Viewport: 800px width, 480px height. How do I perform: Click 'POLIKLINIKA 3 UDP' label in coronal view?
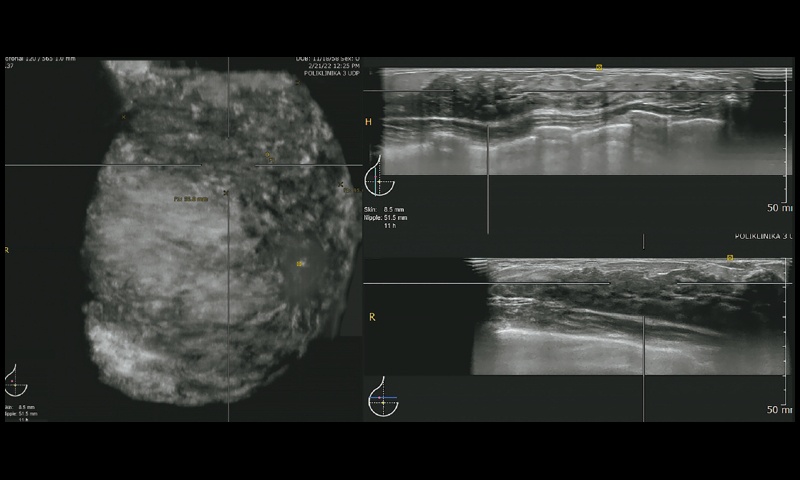pos(332,73)
